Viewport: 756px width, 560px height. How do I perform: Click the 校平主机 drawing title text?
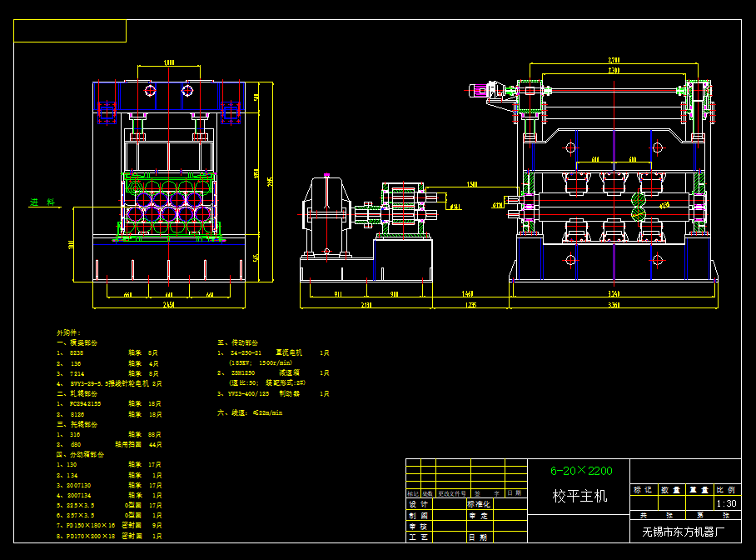[580, 496]
